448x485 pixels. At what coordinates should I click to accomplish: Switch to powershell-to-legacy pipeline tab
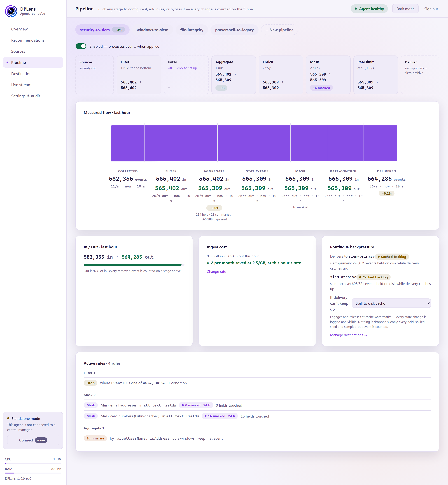click(234, 30)
